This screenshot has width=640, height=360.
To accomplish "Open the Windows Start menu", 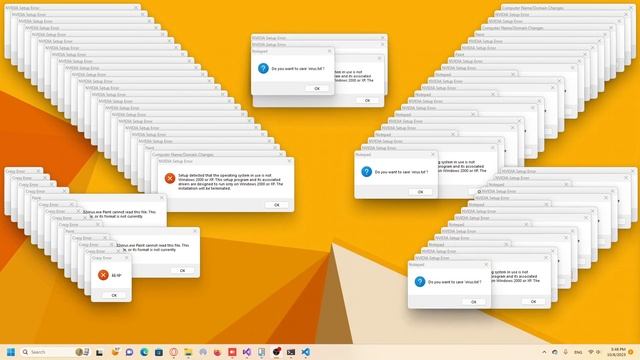I will pos(11,352).
